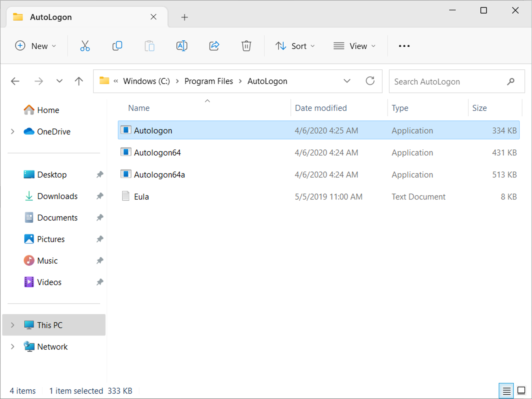Image resolution: width=532 pixels, height=399 pixels.
Task: Open the Sort dropdown menu
Action: (x=295, y=46)
